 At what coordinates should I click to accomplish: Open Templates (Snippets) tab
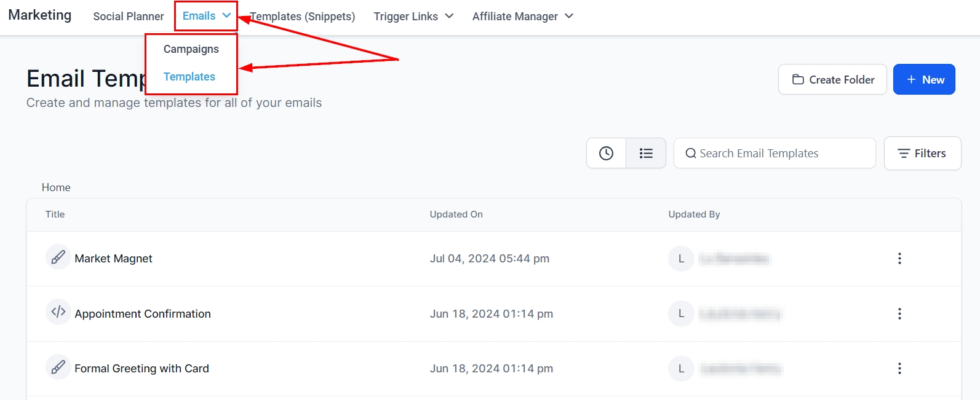coord(303,17)
